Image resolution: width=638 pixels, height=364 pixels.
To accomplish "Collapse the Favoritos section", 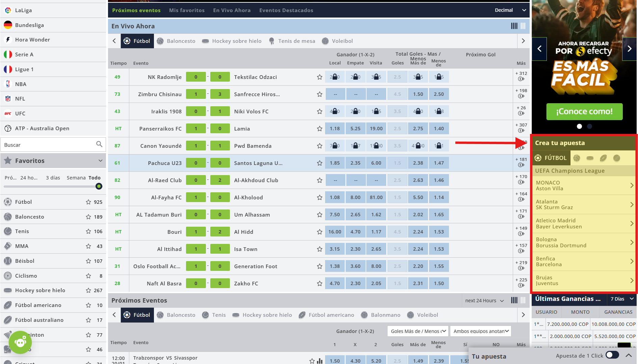I will tap(100, 161).
